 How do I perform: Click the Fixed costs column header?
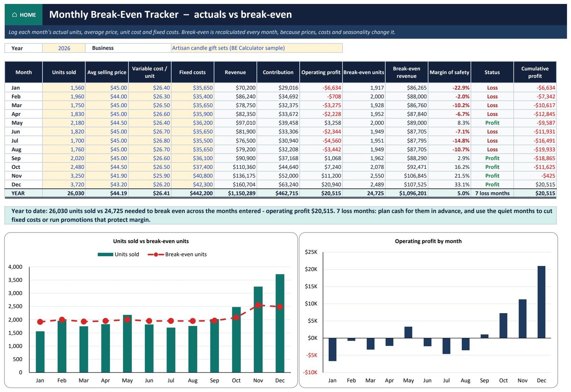[x=192, y=72]
